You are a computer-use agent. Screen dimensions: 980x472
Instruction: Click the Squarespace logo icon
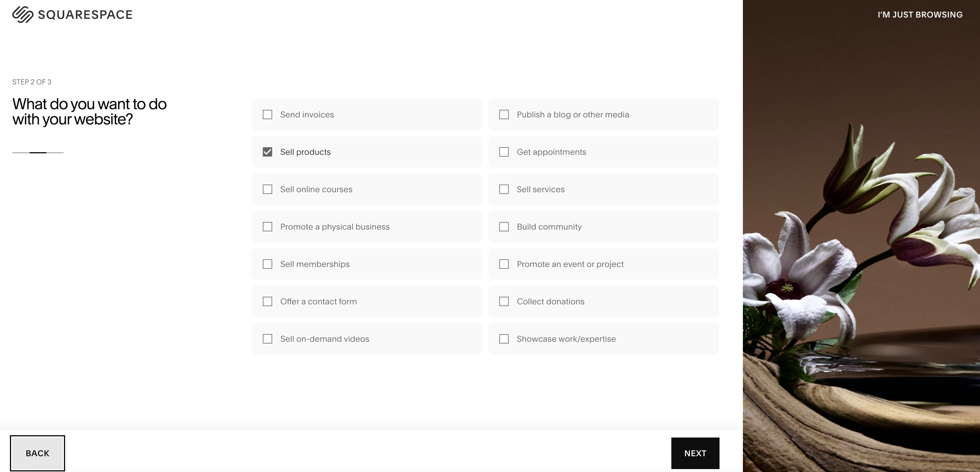[x=23, y=15]
